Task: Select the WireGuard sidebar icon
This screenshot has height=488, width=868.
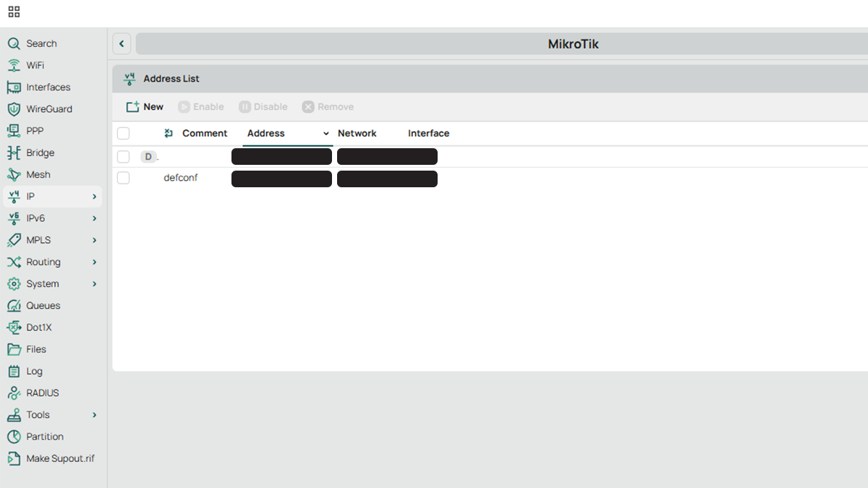Action: point(14,108)
